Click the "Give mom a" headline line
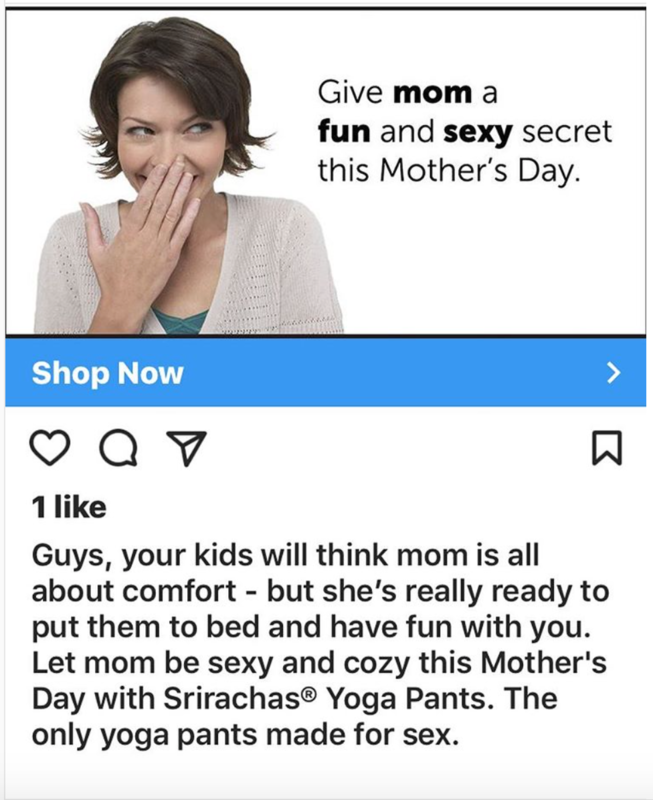 tap(407, 95)
